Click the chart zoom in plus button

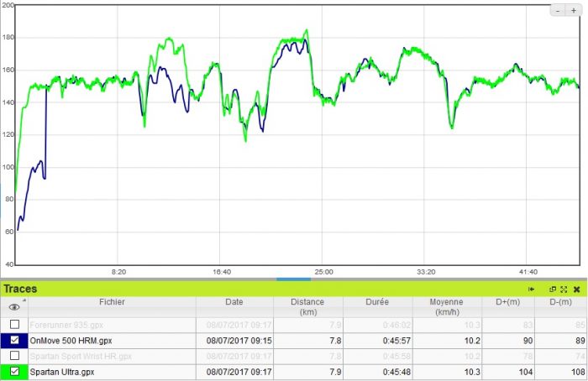tap(574, 11)
